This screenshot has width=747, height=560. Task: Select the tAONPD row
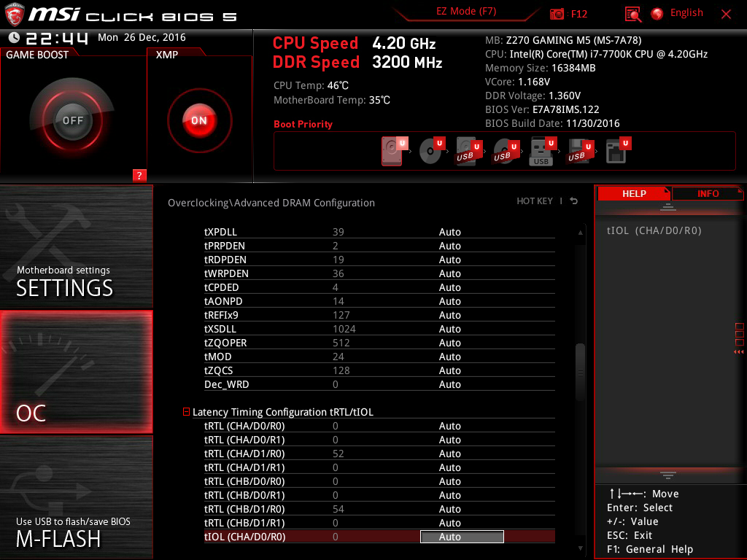(379, 301)
